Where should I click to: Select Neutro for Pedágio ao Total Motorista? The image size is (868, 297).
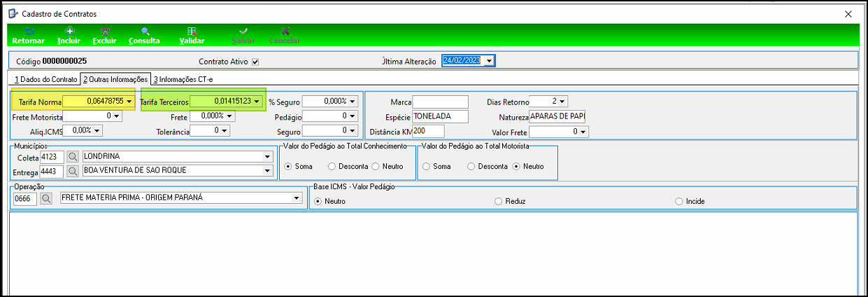[517, 167]
